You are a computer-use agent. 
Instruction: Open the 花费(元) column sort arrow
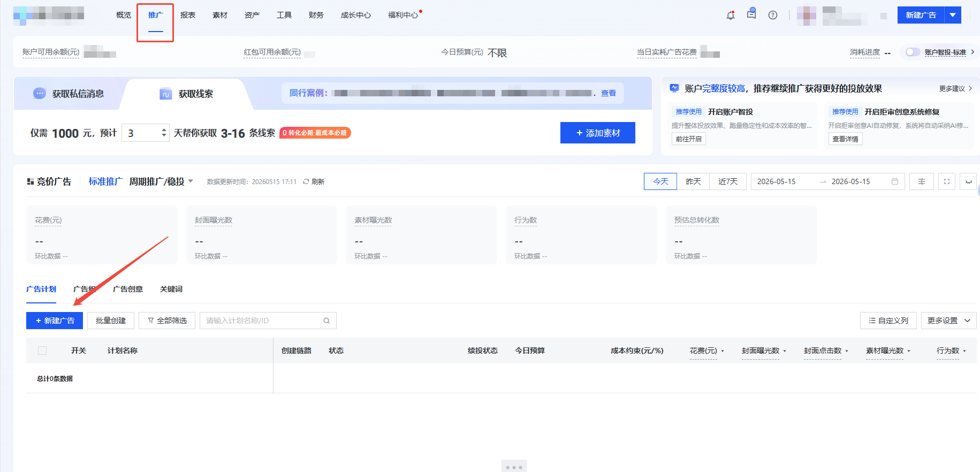(x=723, y=351)
